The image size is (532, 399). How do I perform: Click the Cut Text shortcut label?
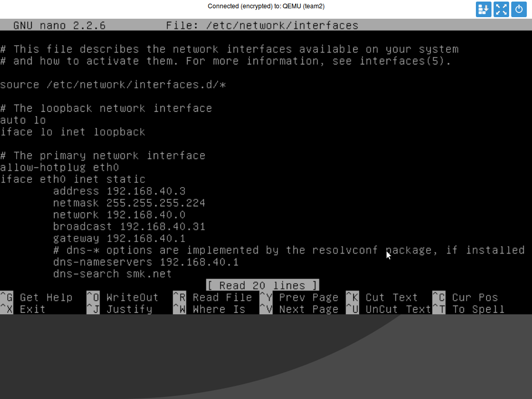[392, 297]
